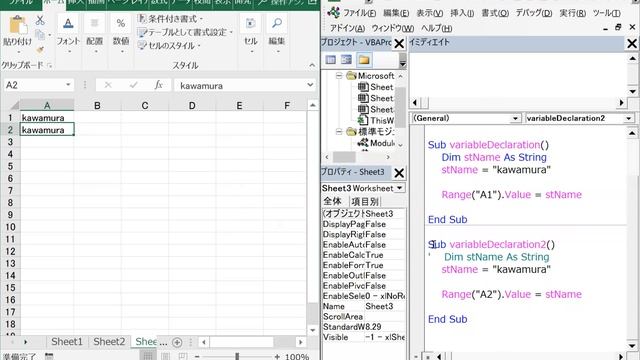The width and height of the screenshot is (640, 360).
Task: Open the Sheet3 Worksheet object dropdown
Action: (400, 188)
